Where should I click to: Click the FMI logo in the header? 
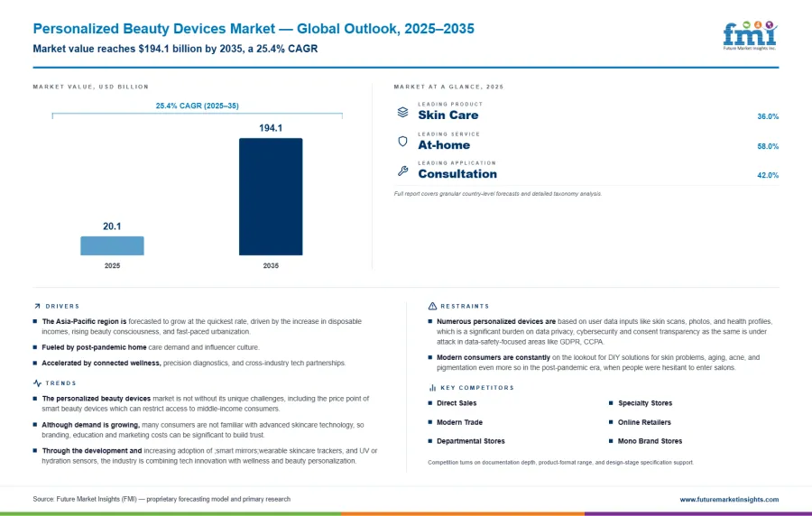pos(750,35)
